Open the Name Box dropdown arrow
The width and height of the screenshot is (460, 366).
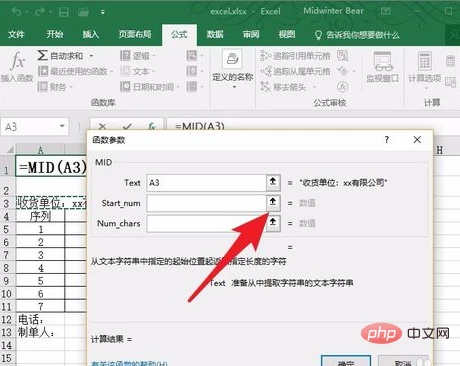[x=62, y=126]
